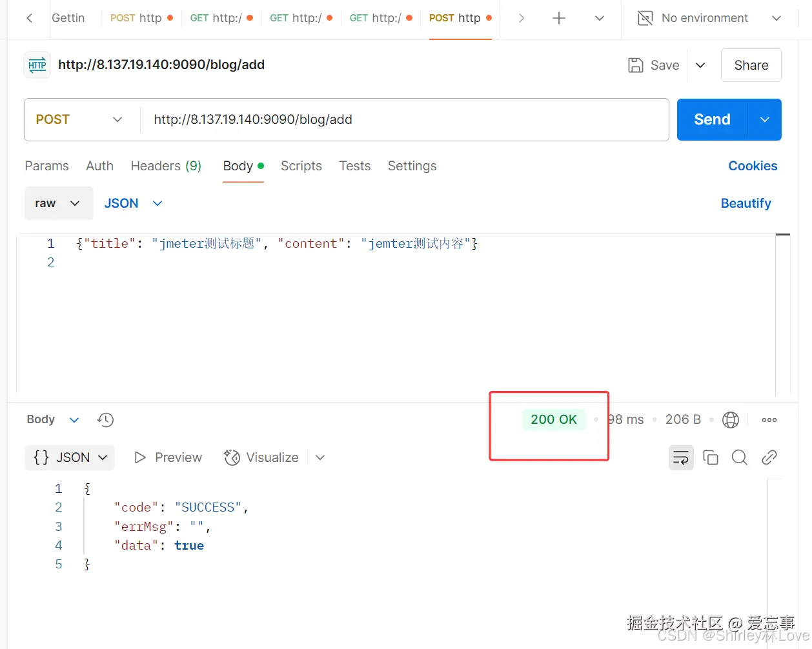
Task: Open the Visualize view
Action: click(x=261, y=457)
